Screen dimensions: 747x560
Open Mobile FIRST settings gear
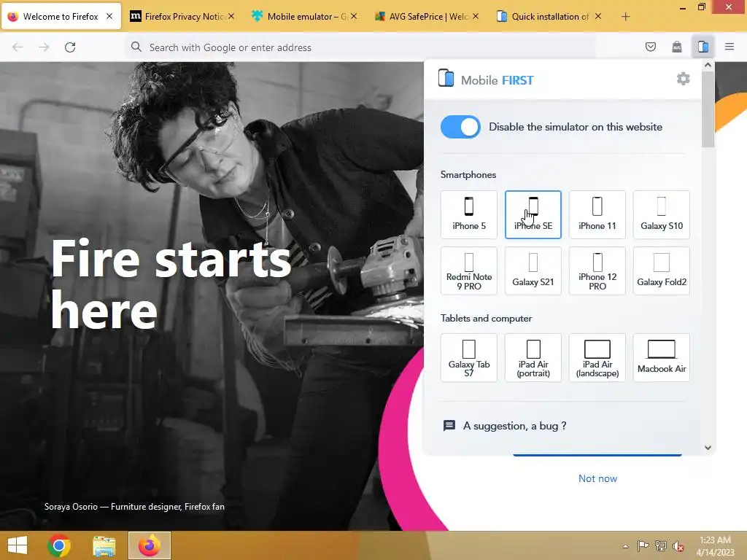click(x=683, y=79)
